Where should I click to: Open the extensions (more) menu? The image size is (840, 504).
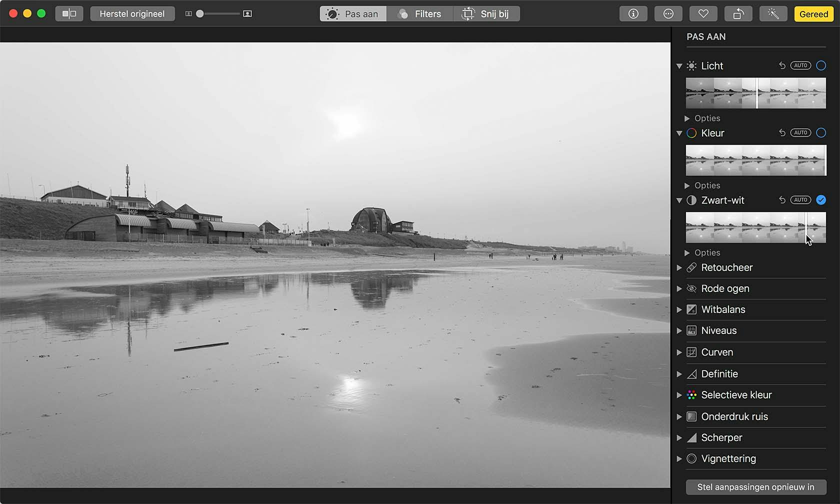(668, 13)
